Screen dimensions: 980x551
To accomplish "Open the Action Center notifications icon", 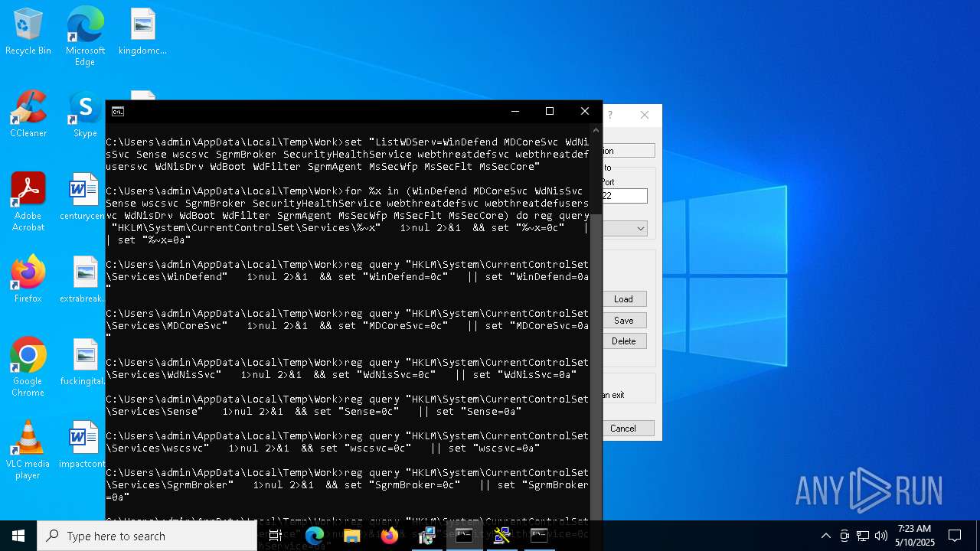I will (x=955, y=536).
